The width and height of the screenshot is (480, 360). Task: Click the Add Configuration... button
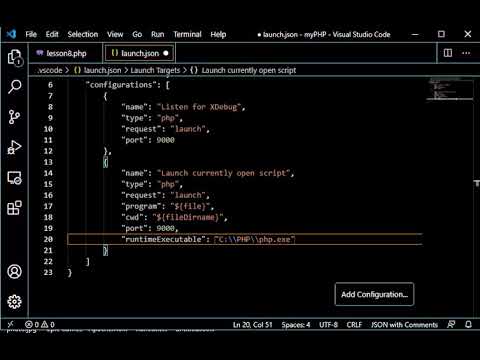tap(374, 294)
